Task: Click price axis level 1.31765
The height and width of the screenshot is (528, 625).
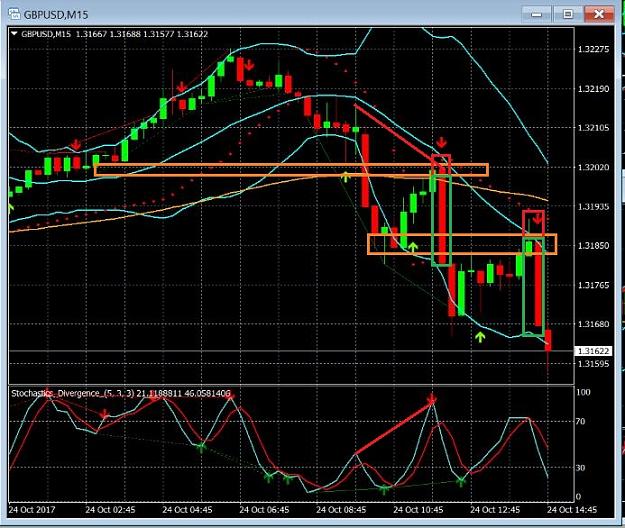Action: (594, 285)
